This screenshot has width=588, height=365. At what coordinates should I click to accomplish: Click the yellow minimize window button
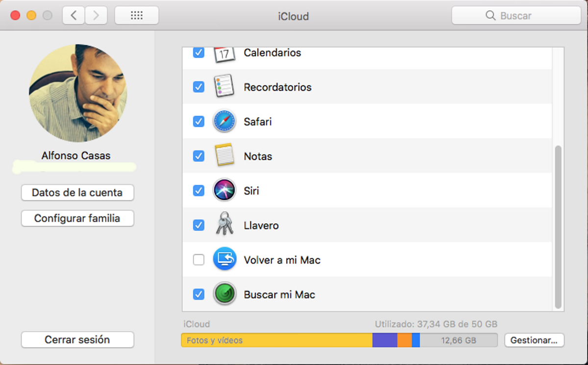(31, 16)
